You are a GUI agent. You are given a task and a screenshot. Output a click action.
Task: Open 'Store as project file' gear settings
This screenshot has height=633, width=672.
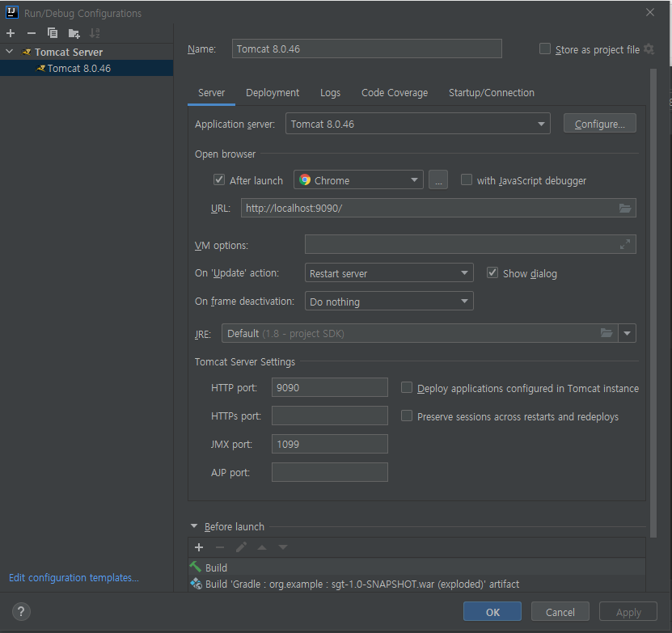coord(649,49)
